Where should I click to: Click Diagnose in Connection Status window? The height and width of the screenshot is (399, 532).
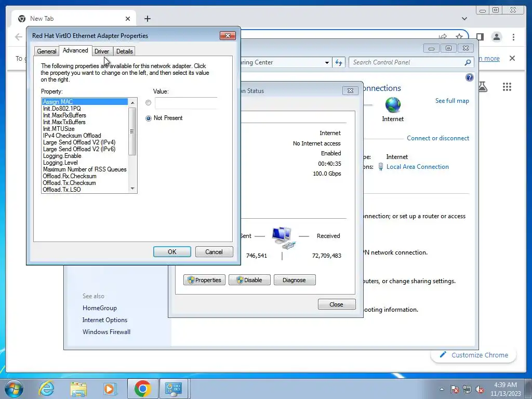(295, 280)
